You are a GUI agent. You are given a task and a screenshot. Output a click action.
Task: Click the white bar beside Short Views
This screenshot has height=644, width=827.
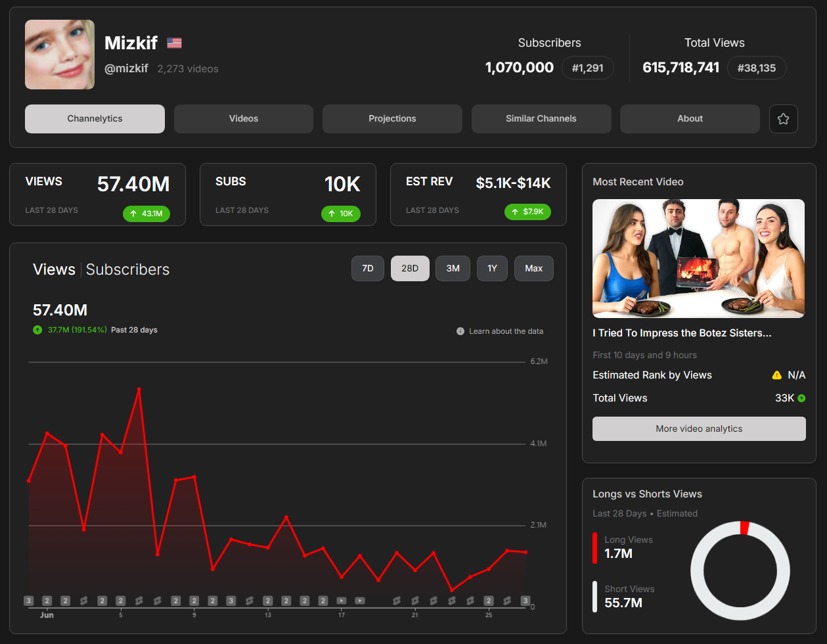coord(595,597)
